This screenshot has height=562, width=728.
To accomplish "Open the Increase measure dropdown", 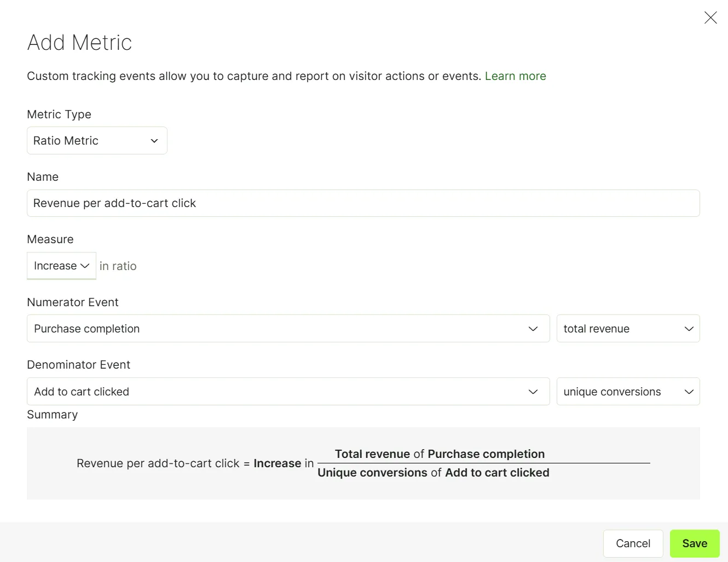I will tap(61, 266).
